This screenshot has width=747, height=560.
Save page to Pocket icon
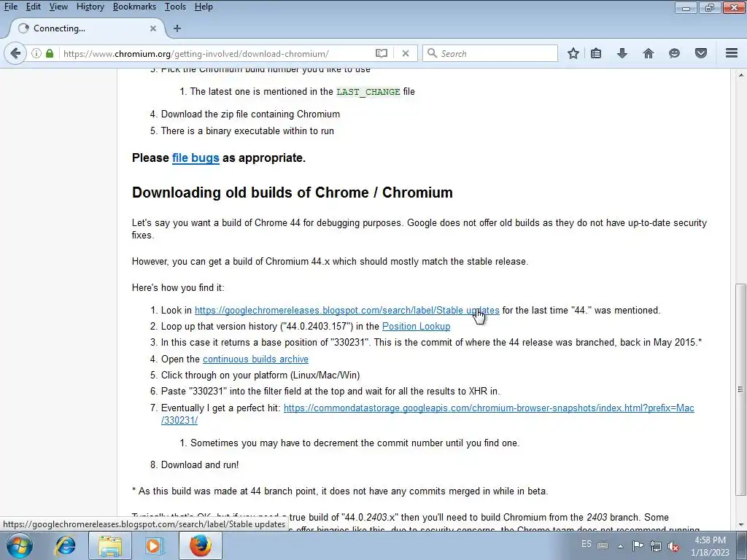tap(701, 53)
